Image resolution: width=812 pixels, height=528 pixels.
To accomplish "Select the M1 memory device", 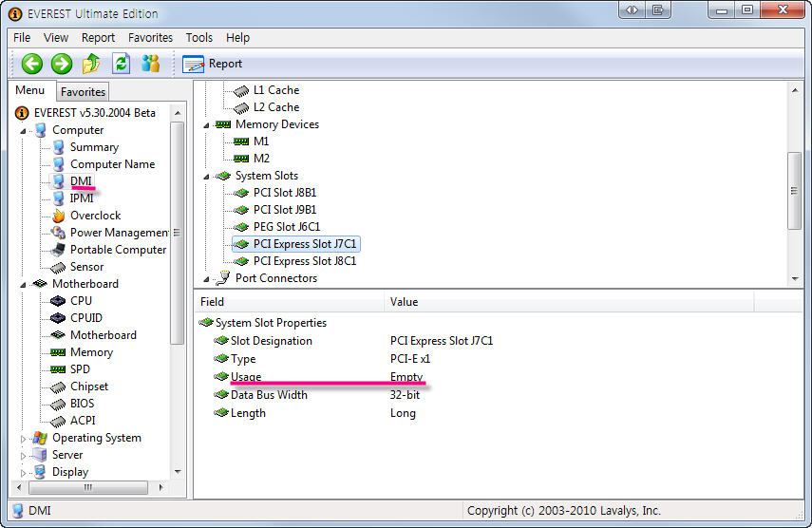I will [261, 141].
